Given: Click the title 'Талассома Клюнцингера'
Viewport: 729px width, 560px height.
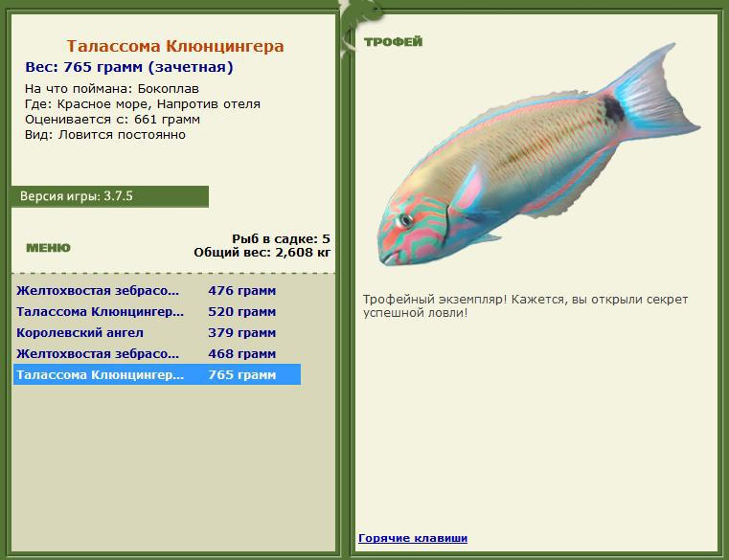Looking at the screenshot, I should pyautogui.click(x=174, y=46).
